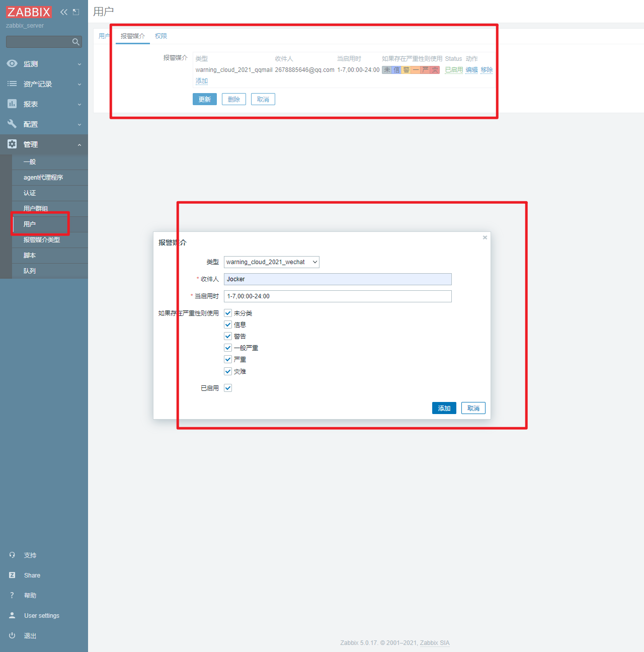Toggle the 灾难 severity checkbox

pyautogui.click(x=228, y=371)
